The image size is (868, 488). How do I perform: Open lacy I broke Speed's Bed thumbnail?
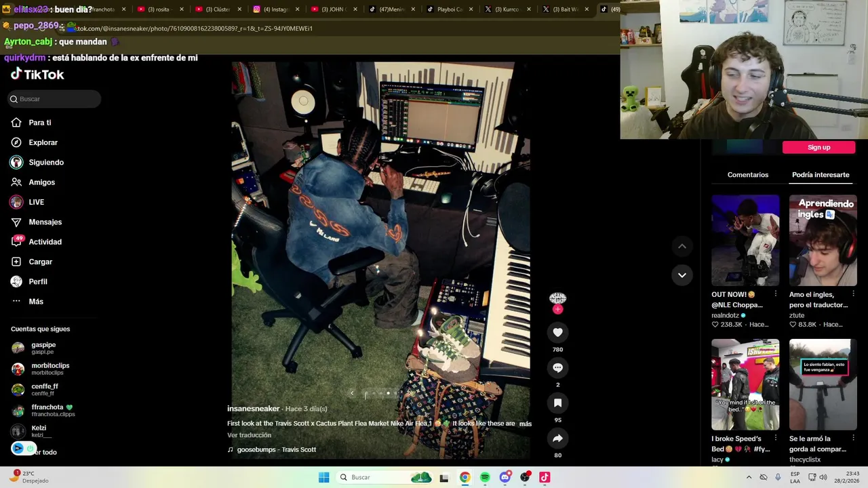(745, 384)
